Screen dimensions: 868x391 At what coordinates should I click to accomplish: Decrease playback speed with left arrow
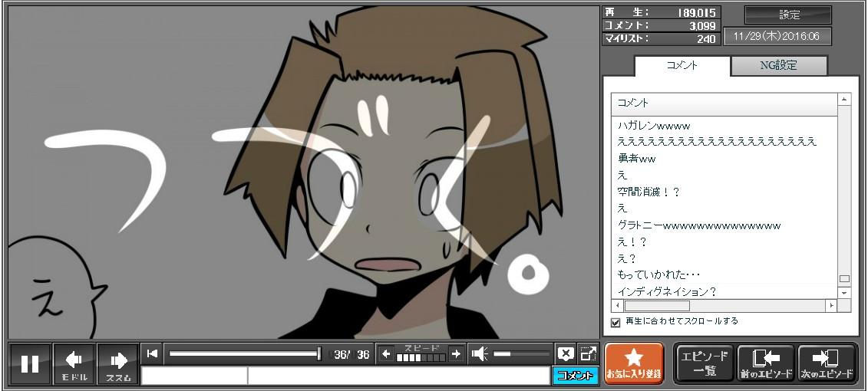tap(386, 353)
